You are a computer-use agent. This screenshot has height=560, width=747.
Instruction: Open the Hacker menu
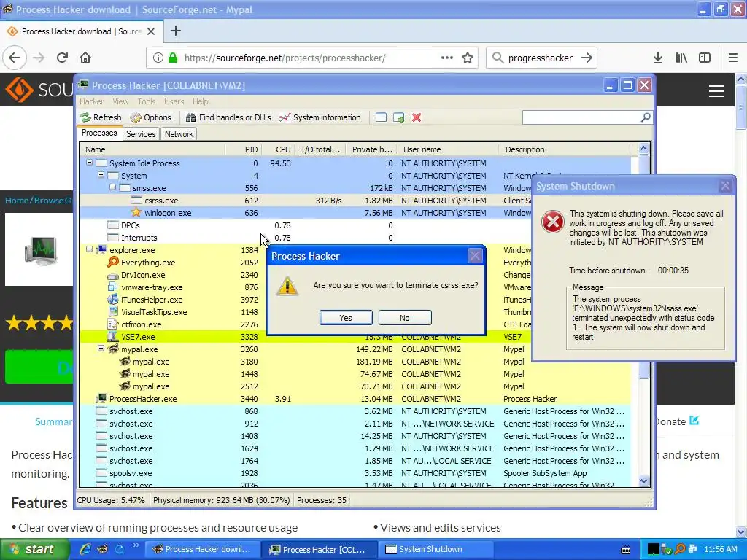click(91, 101)
